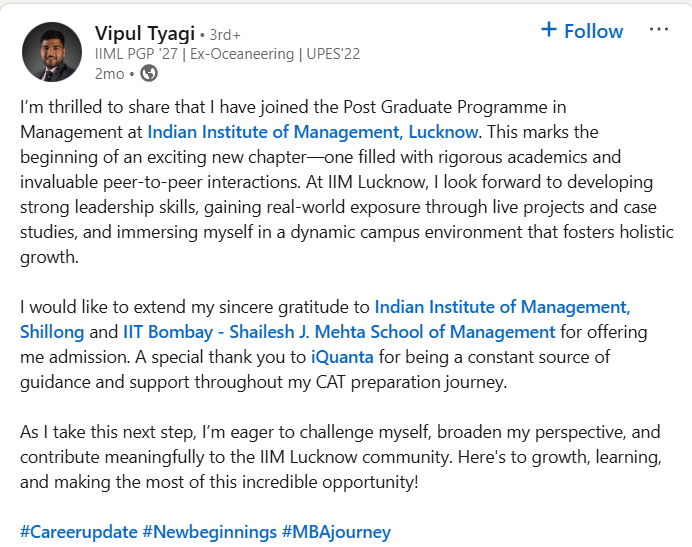This screenshot has width=692, height=547.
Task: Open the Indian Institute of Management, Lucknow link
Action: tap(314, 131)
